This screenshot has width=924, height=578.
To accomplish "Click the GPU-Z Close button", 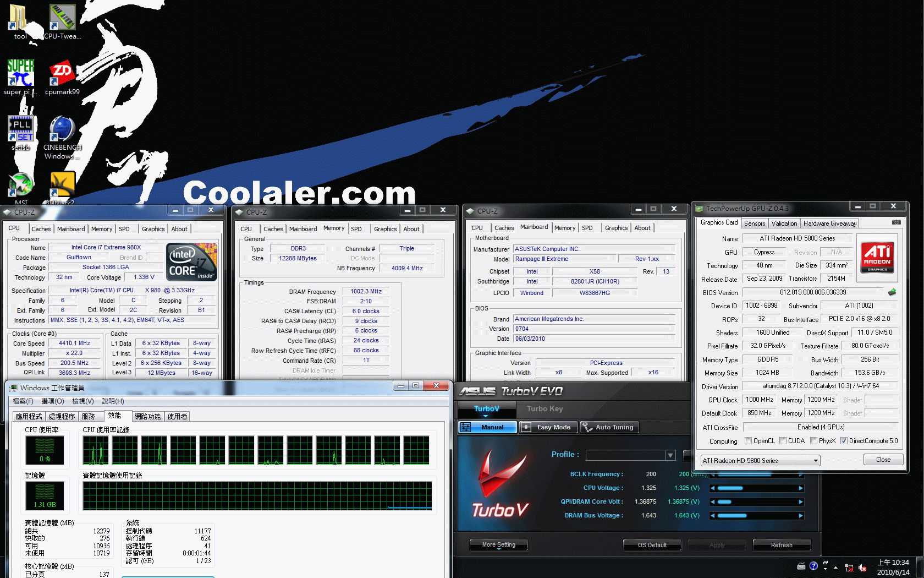I will pyautogui.click(x=883, y=460).
